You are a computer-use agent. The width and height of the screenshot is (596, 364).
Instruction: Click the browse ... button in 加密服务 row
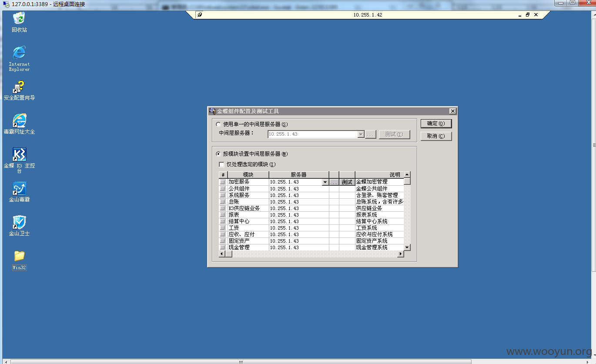tap(334, 182)
